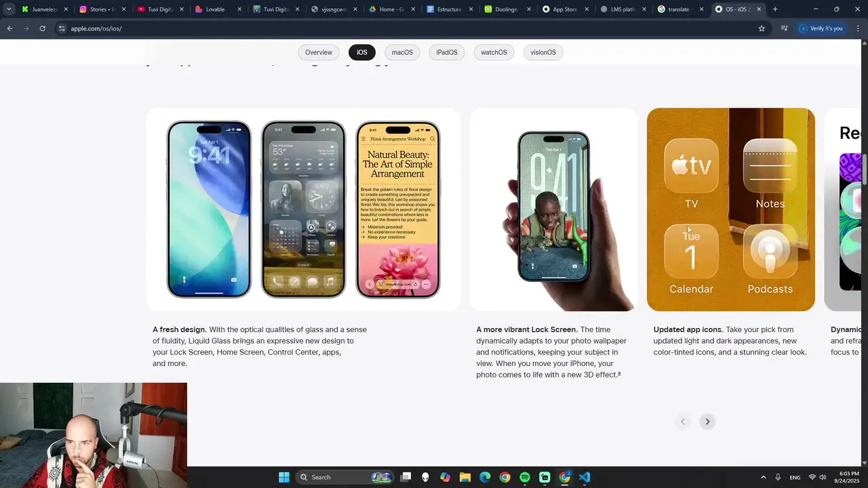Select the iOS pill tab
The height and width of the screenshot is (488, 868).
click(x=362, y=52)
